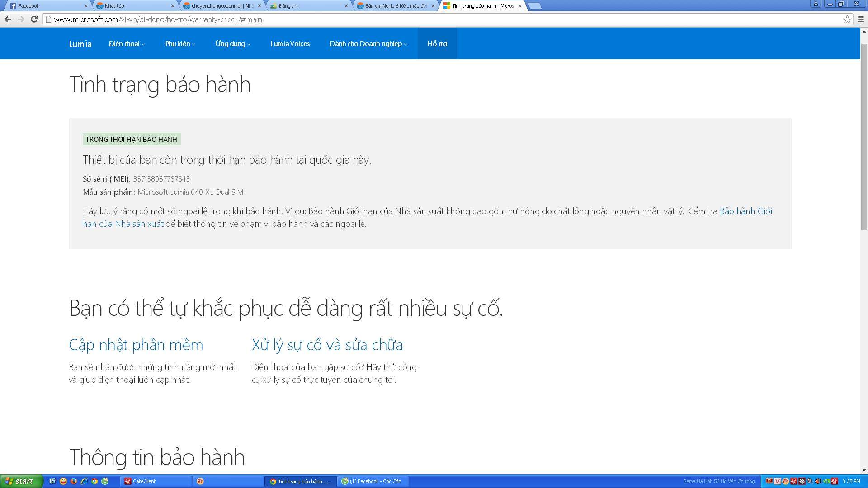
Task: Click the scrollbar up arrow
Action: 864,31
